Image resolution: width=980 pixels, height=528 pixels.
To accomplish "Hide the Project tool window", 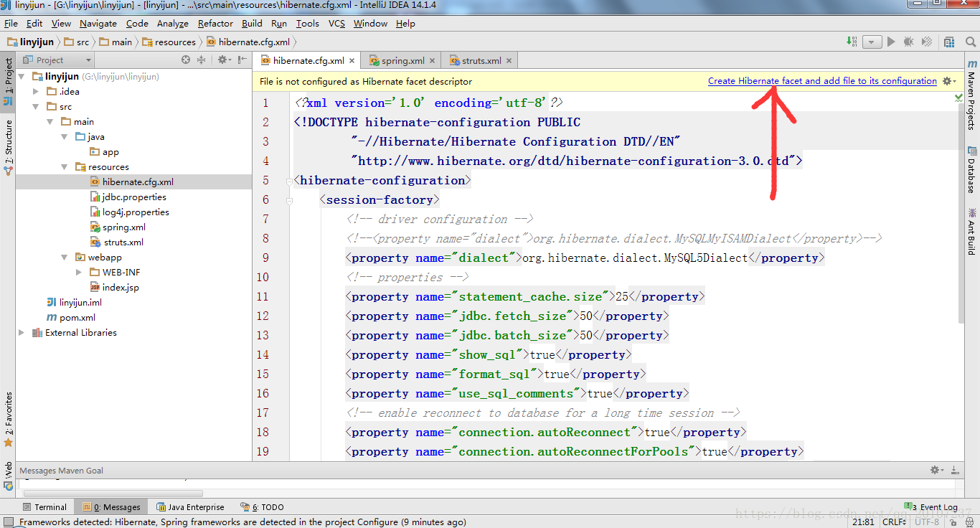I will pos(242,60).
